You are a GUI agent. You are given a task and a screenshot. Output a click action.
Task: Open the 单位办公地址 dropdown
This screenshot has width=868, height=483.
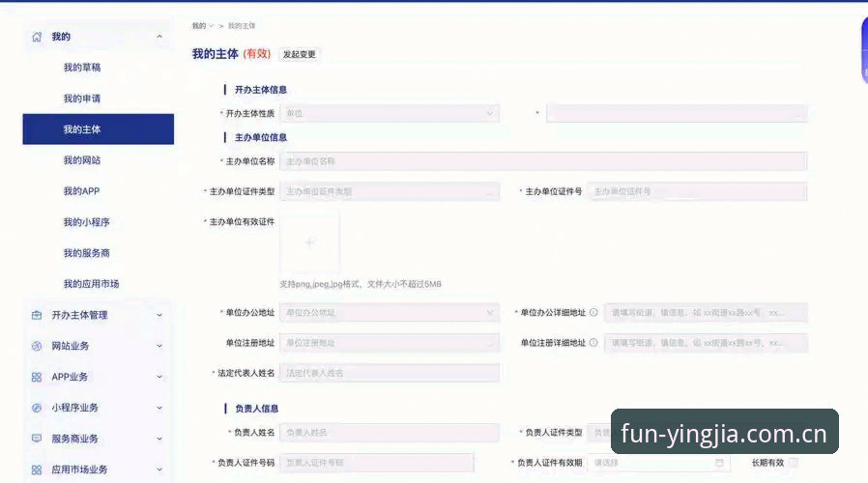click(x=390, y=313)
